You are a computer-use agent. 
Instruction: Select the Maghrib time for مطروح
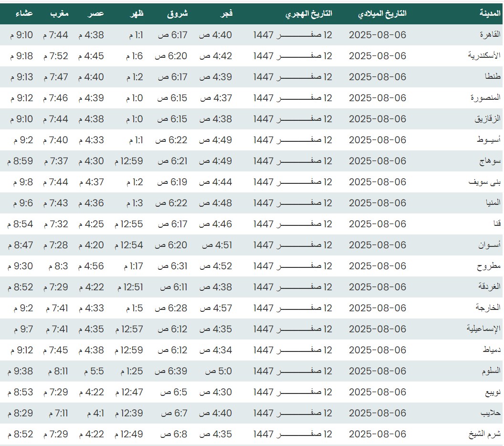tap(58, 266)
